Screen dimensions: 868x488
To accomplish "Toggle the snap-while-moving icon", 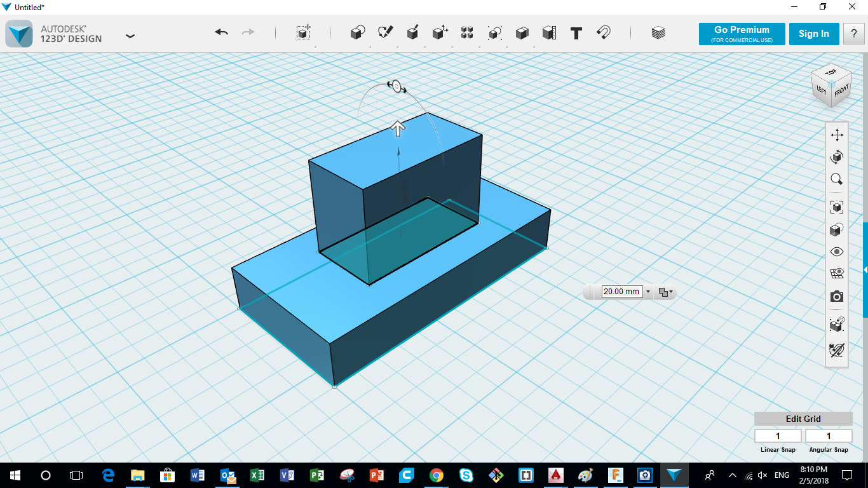I will (837, 325).
